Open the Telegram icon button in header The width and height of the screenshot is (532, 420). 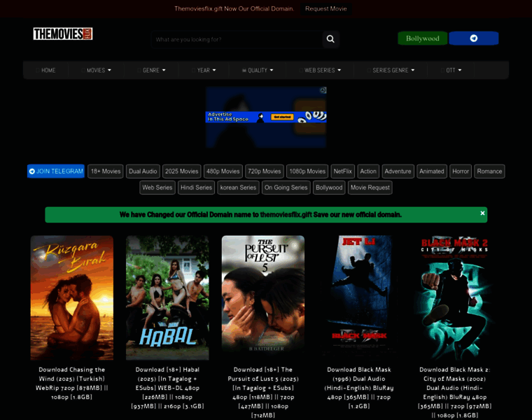pyautogui.click(x=474, y=38)
